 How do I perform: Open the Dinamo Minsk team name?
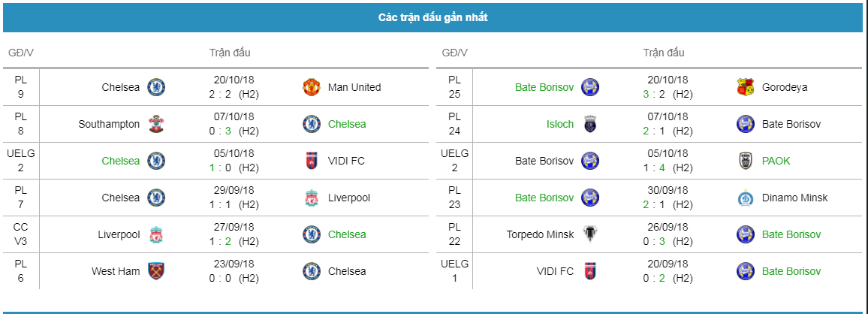point(795,198)
